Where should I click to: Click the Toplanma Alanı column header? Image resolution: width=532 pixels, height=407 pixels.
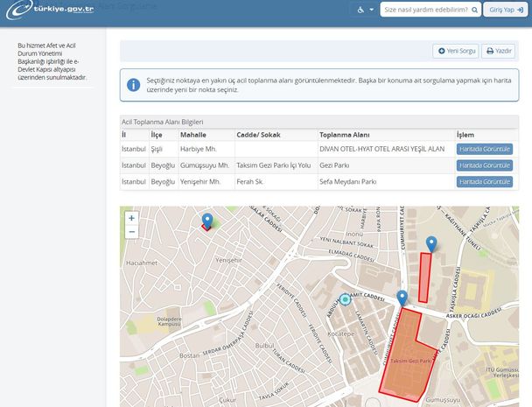tap(345, 135)
